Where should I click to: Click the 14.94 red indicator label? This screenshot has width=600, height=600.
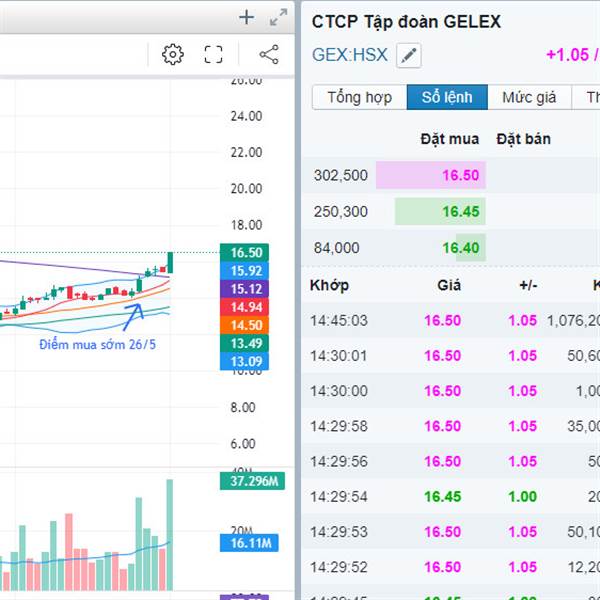pos(244,307)
